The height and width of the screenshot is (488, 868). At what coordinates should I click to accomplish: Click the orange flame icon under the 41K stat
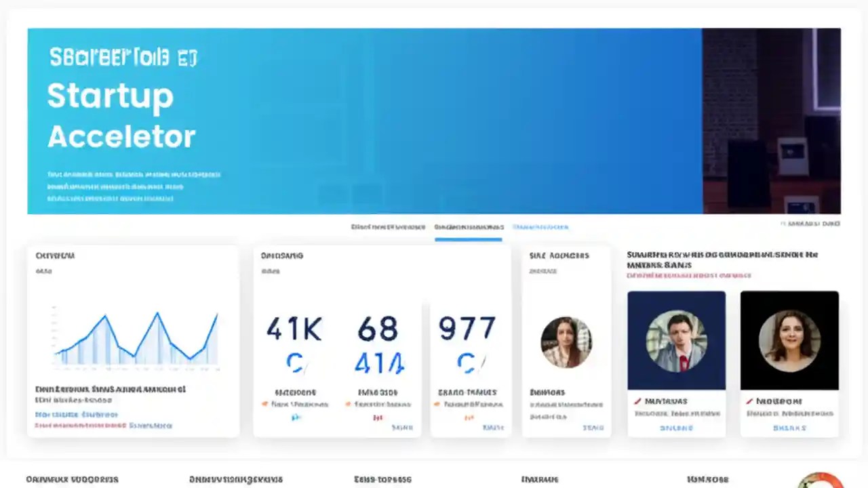[x=264, y=403]
